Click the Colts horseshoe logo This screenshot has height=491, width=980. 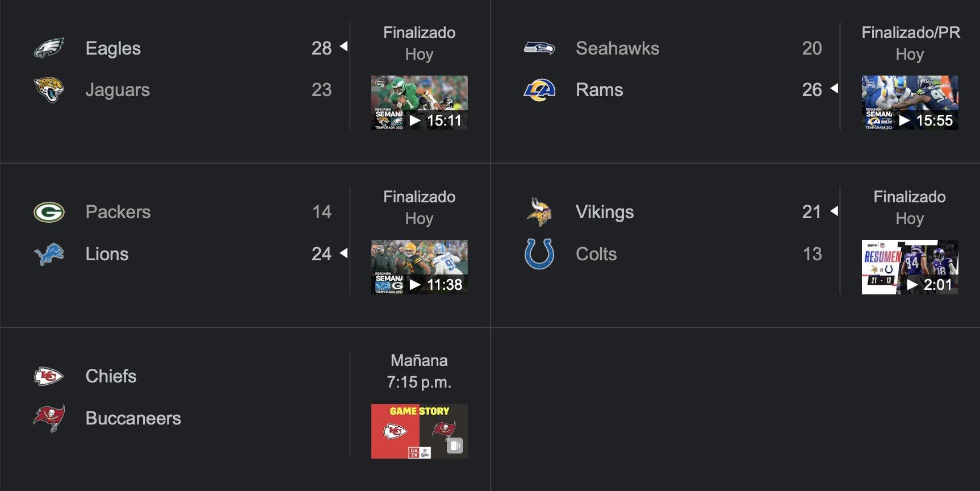point(539,254)
